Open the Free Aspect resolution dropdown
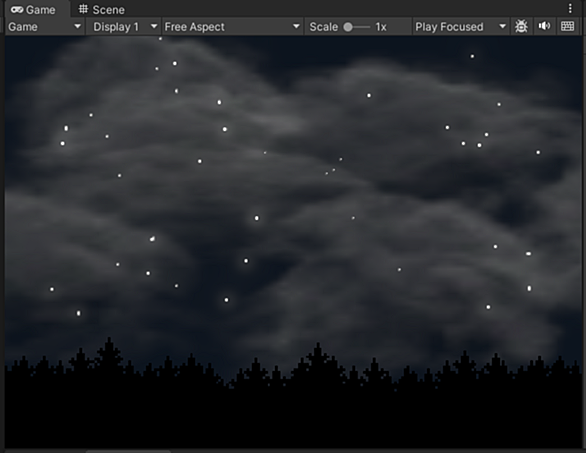586x453 pixels. pyautogui.click(x=232, y=27)
